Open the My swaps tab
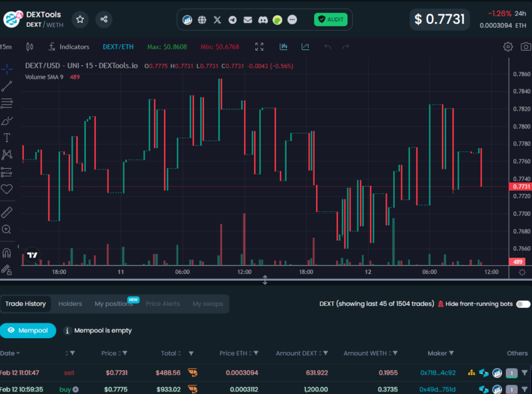The image size is (532, 394). click(x=208, y=304)
